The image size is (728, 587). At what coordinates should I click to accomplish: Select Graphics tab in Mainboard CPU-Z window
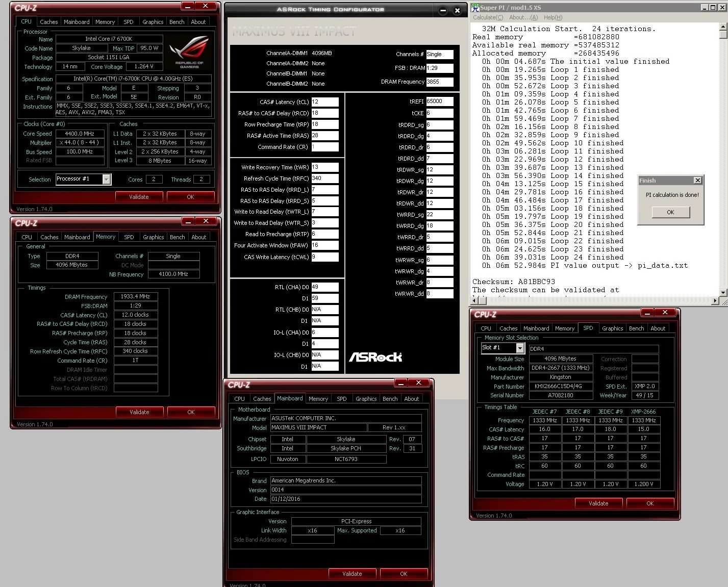(366, 399)
